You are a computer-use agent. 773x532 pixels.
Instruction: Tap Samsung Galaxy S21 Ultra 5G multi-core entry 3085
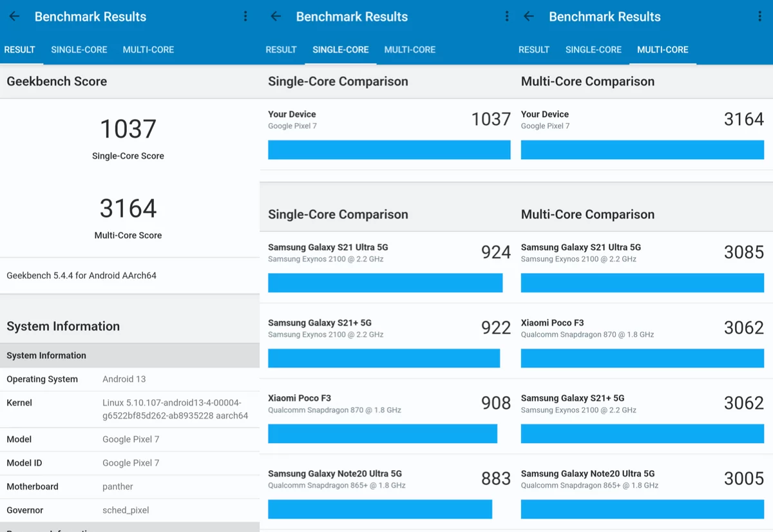(x=643, y=267)
